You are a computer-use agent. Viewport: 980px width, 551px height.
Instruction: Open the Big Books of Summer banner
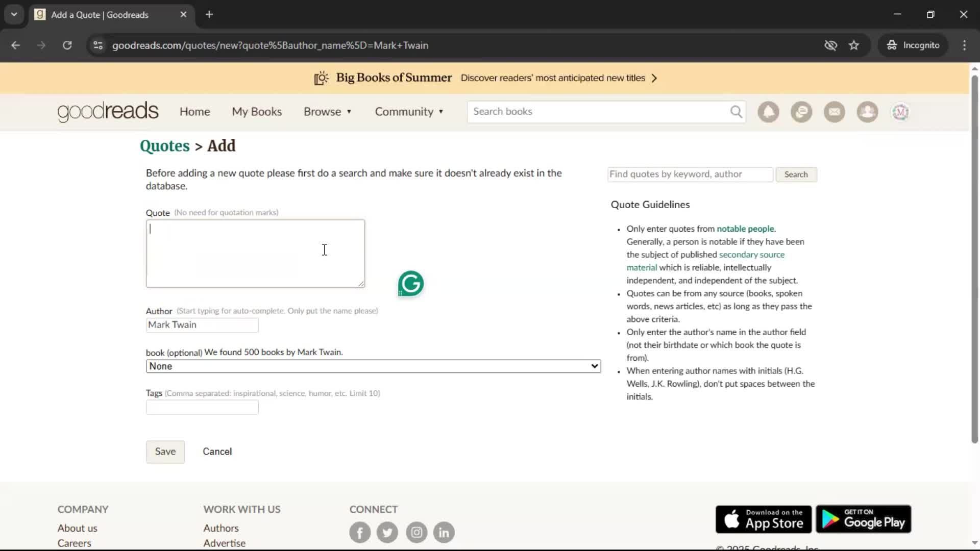pyautogui.click(x=485, y=78)
